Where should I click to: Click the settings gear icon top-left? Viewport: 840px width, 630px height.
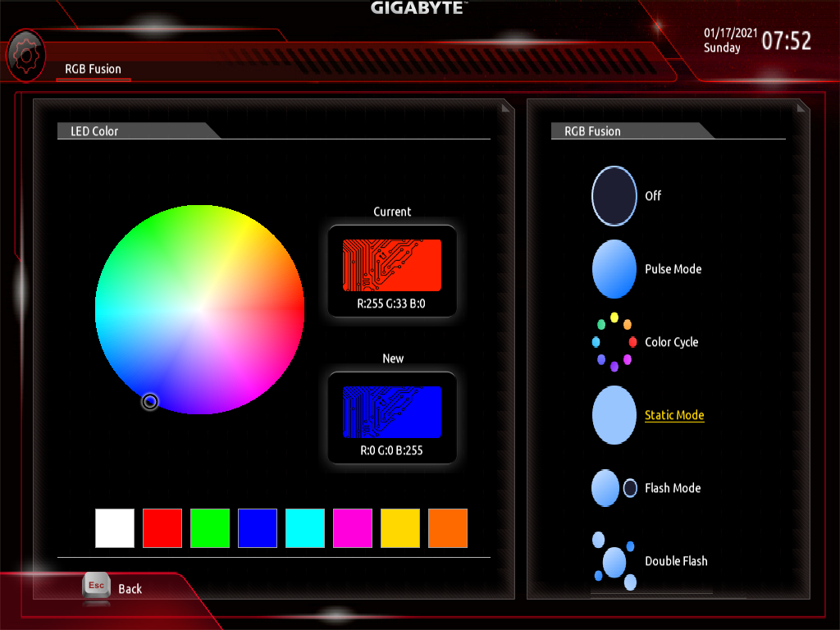click(x=27, y=55)
